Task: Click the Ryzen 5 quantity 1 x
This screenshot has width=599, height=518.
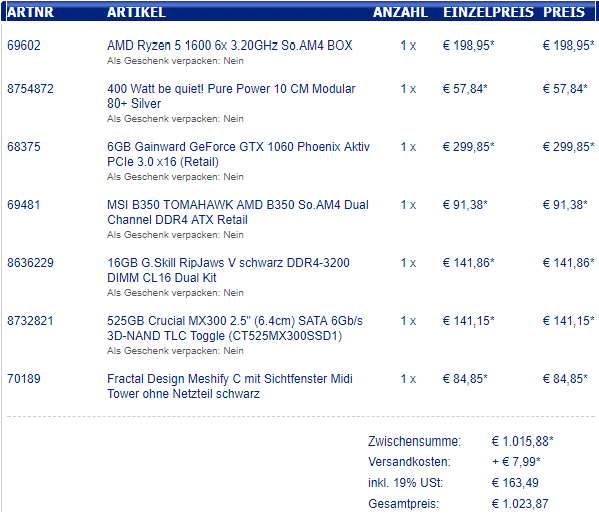Action: coord(408,46)
